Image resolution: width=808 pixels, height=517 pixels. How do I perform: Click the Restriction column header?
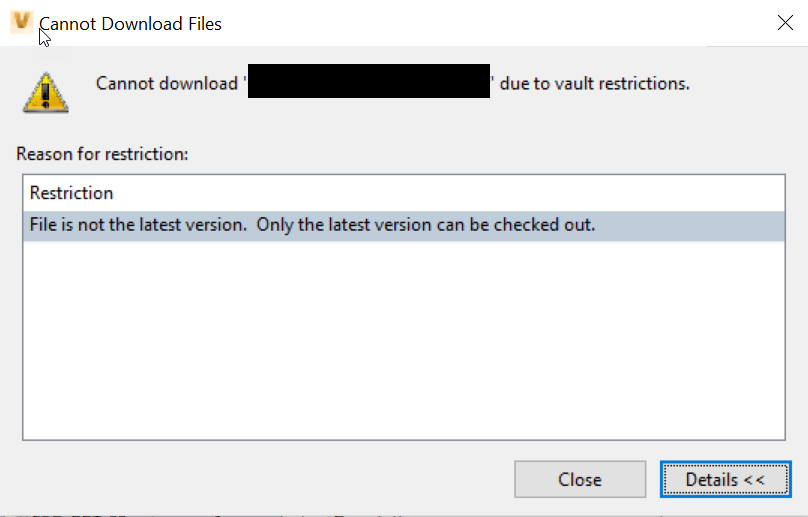click(72, 193)
